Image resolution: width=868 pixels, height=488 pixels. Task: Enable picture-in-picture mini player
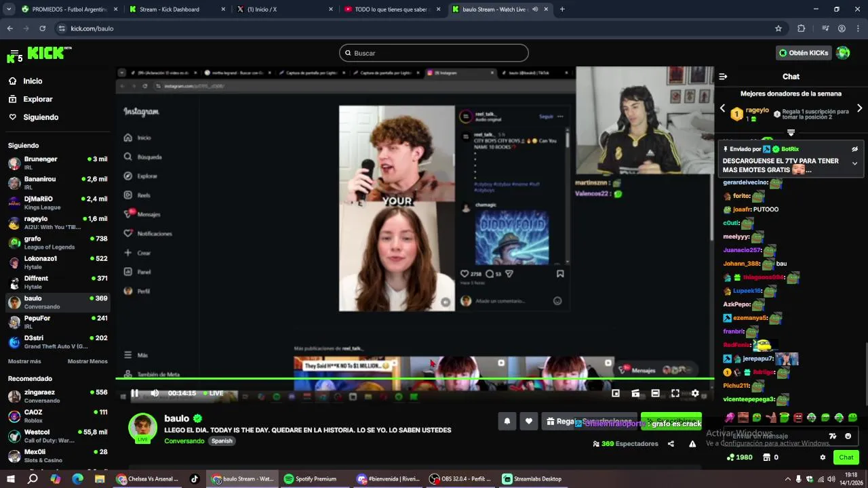click(x=616, y=393)
